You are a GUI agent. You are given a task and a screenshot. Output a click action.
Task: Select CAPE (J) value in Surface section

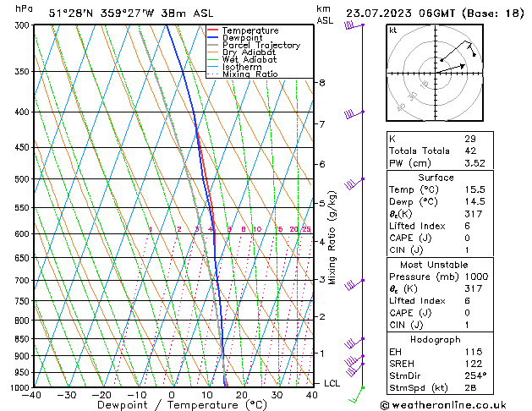click(467, 238)
